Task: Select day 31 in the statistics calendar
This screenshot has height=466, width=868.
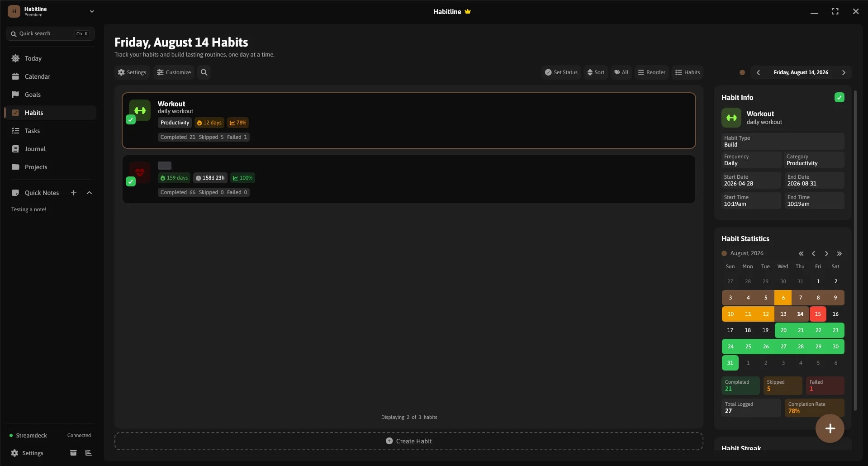Action: coord(730,363)
